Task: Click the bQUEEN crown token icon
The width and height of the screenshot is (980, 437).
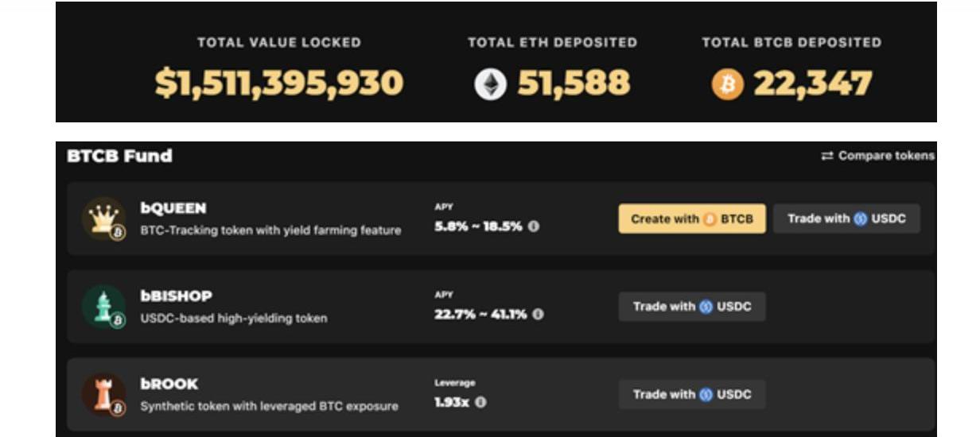Action: click(103, 218)
